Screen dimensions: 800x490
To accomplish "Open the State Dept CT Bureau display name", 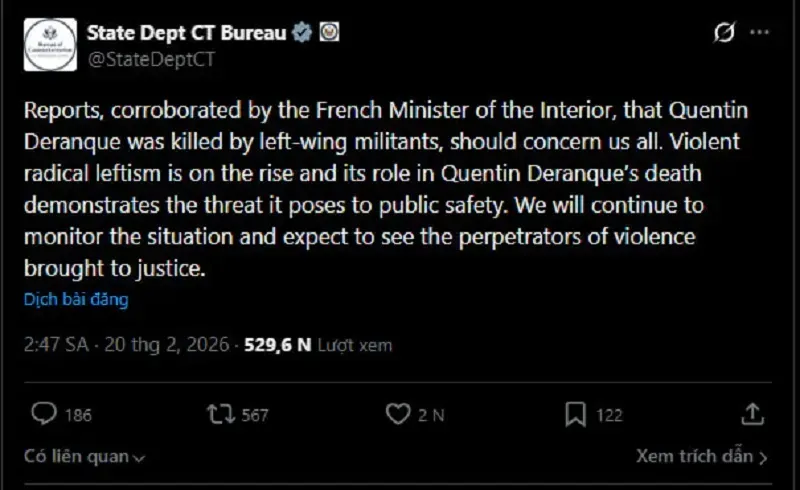I will click(x=186, y=33).
